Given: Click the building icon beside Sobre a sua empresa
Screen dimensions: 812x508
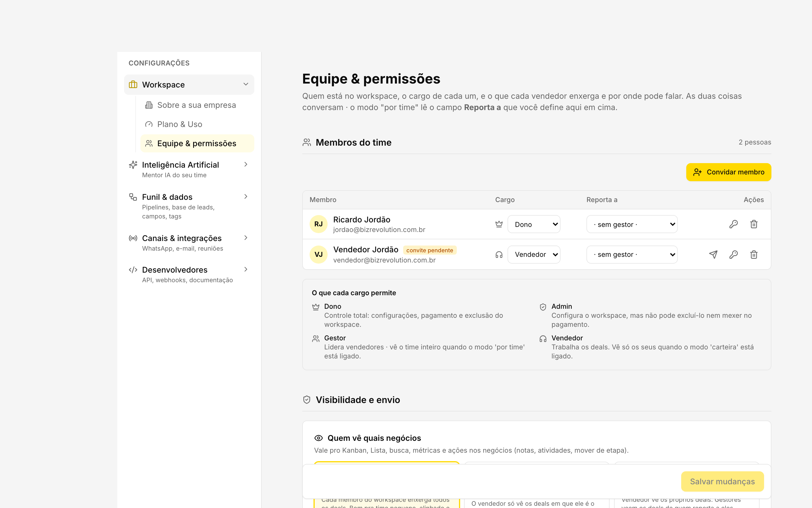Looking at the screenshot, I should coord(149,105).
